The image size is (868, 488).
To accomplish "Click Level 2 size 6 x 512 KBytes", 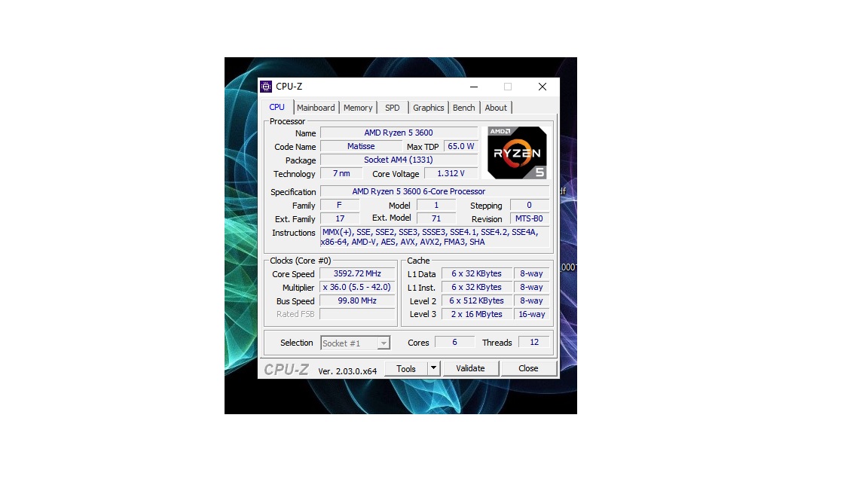I will pos(477,301).
